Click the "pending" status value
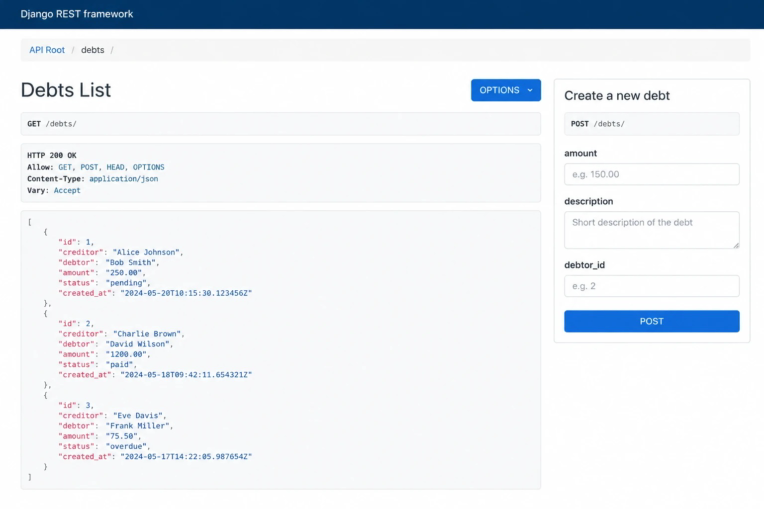This screenshot has height=509, width=764. tap(126, 283)
